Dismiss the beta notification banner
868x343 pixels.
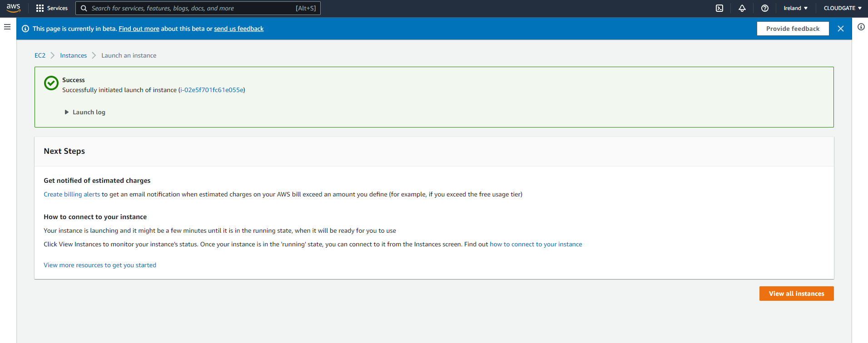click(x=841, y=29)
